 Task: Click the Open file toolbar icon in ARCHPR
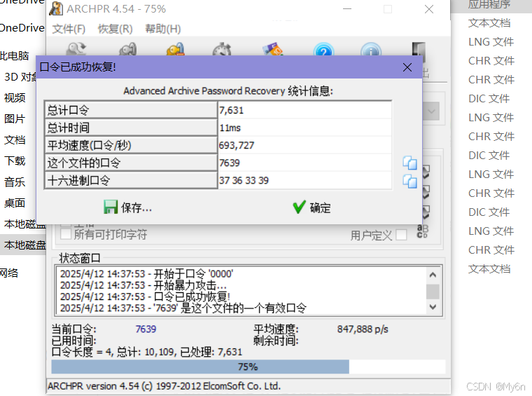coord(76,49)
